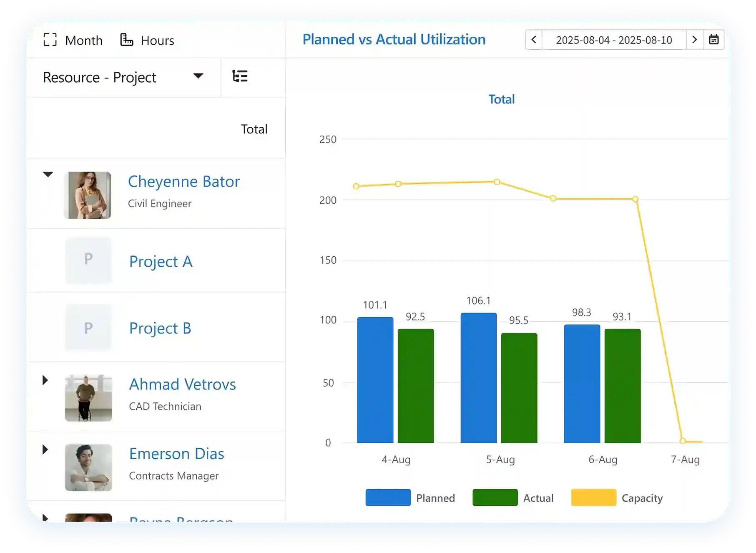Click the tree hierarchy view icon
The width and height of the screenshot is (756, 553).
coord(240,76)
